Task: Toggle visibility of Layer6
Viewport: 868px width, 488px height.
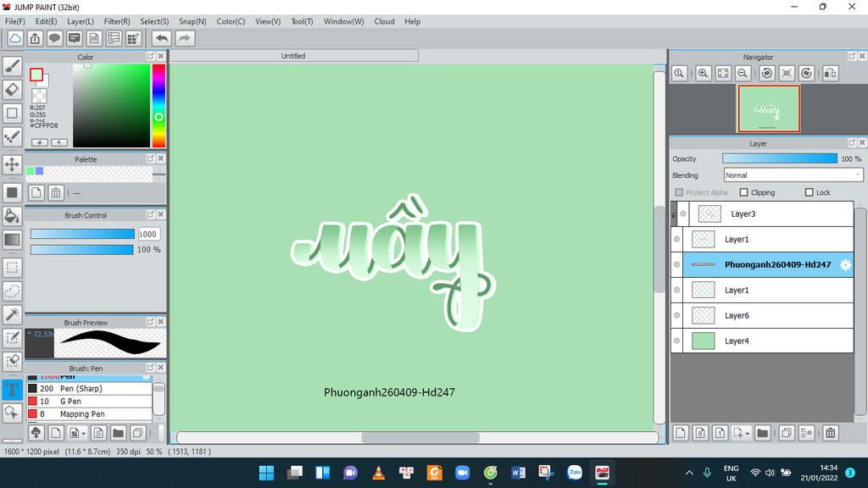Action: (676, 315)
